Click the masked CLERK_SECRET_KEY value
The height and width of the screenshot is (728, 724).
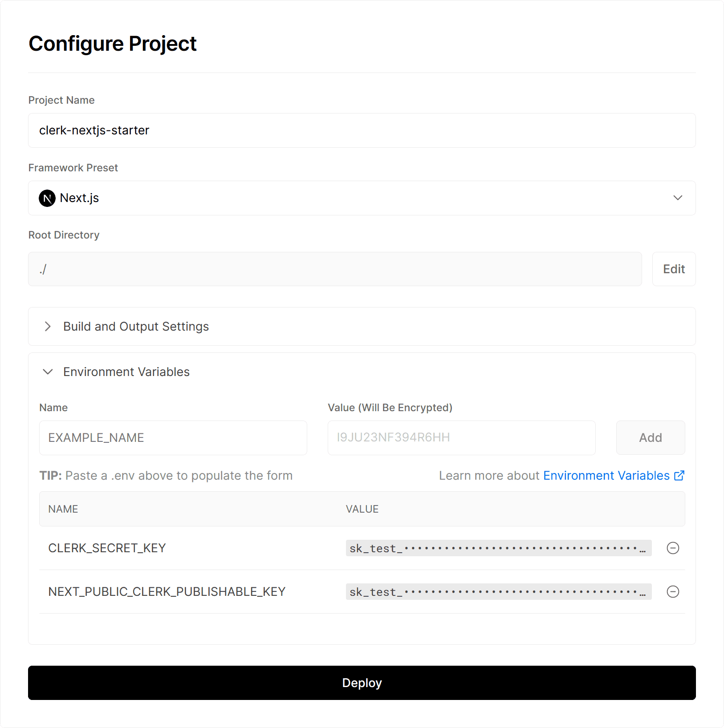(498, 548)
